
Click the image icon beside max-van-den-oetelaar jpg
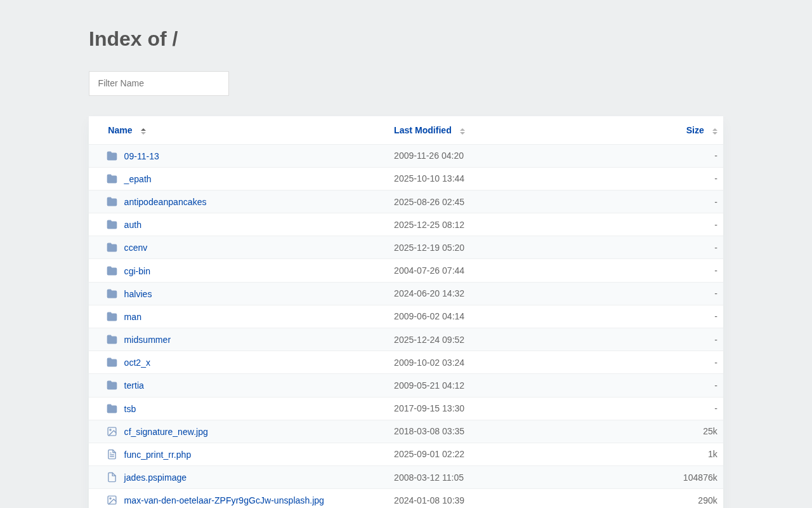(x=112, y=500)
